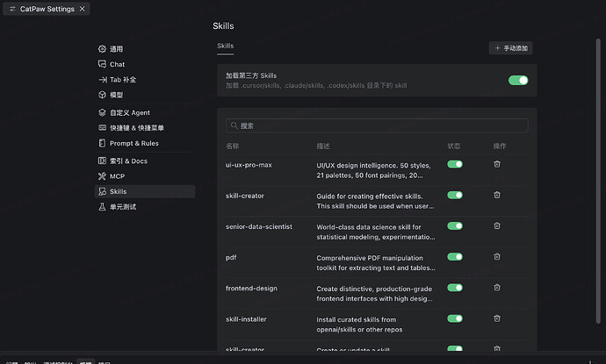
Task: Click the skill-installer skill name
Action: pos(246,319)
